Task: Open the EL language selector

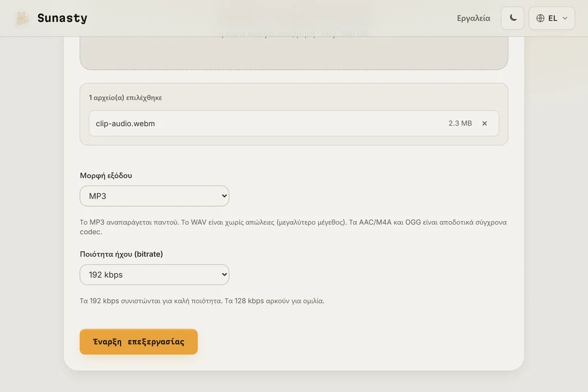Action: [x=552, y=18]
